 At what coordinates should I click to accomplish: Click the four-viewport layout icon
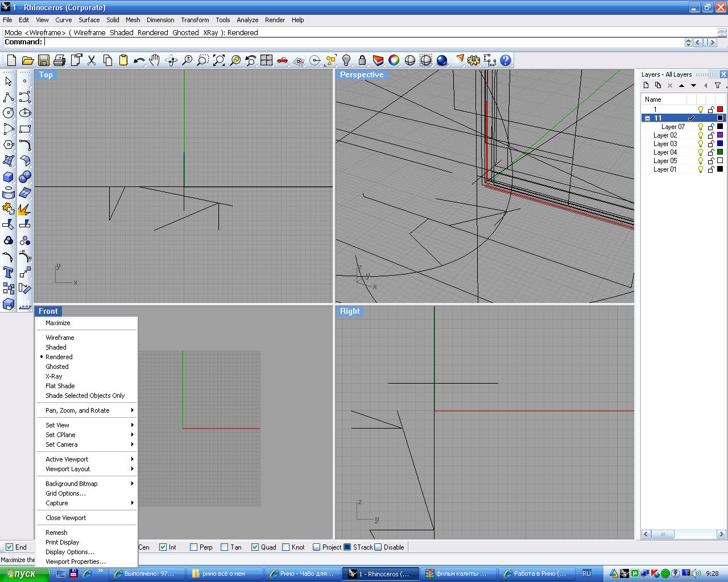click(267, 60)
